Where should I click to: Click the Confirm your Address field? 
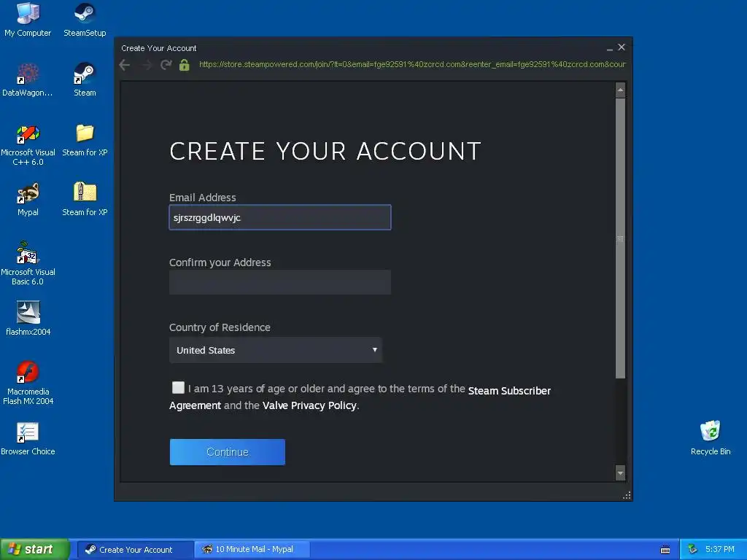pos(280,282)
